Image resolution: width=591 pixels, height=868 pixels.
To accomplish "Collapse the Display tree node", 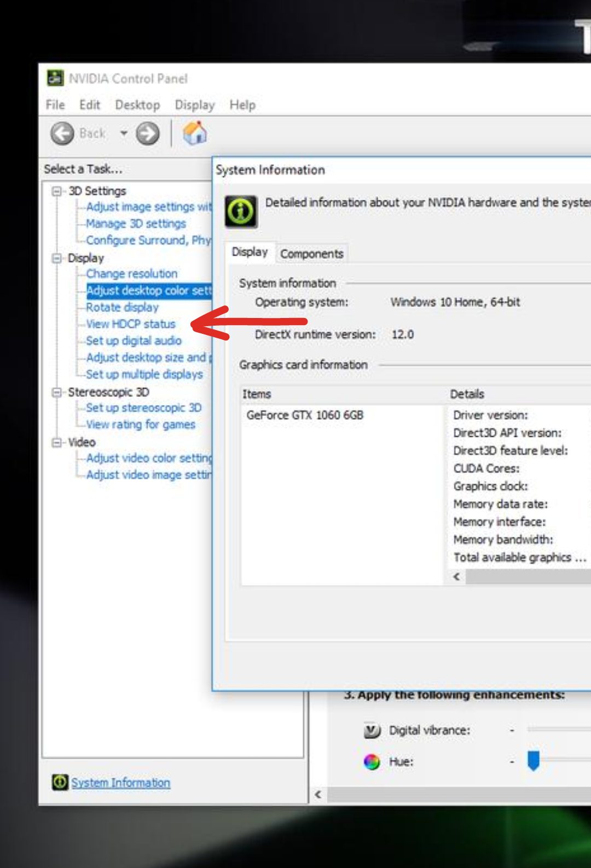I will [x=56, y=258].
